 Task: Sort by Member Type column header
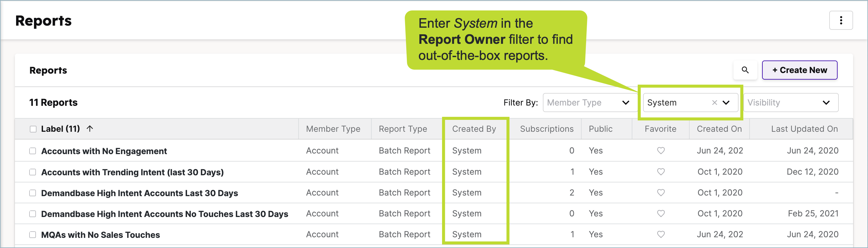coord(333,129)
